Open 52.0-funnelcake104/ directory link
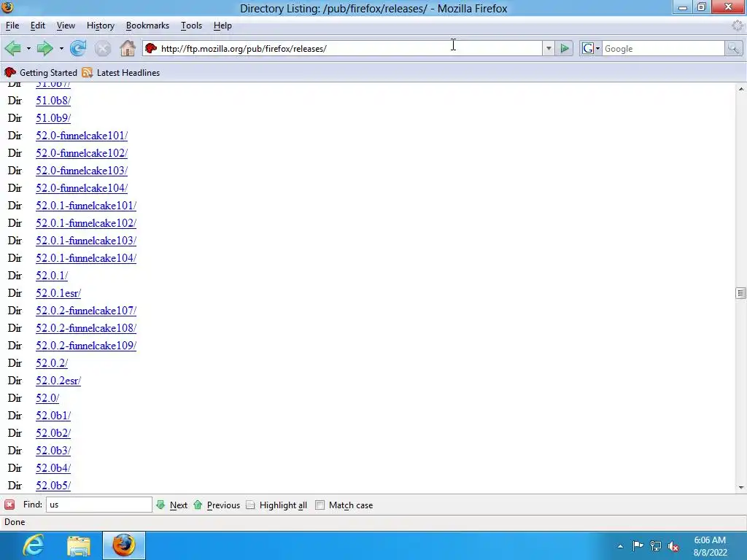Image resolution: width=747 pixels, height=560 pixels. (82, 188)
